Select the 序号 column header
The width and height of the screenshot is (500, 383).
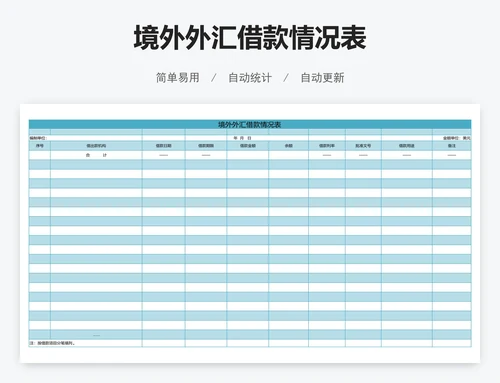pos(40,146)
